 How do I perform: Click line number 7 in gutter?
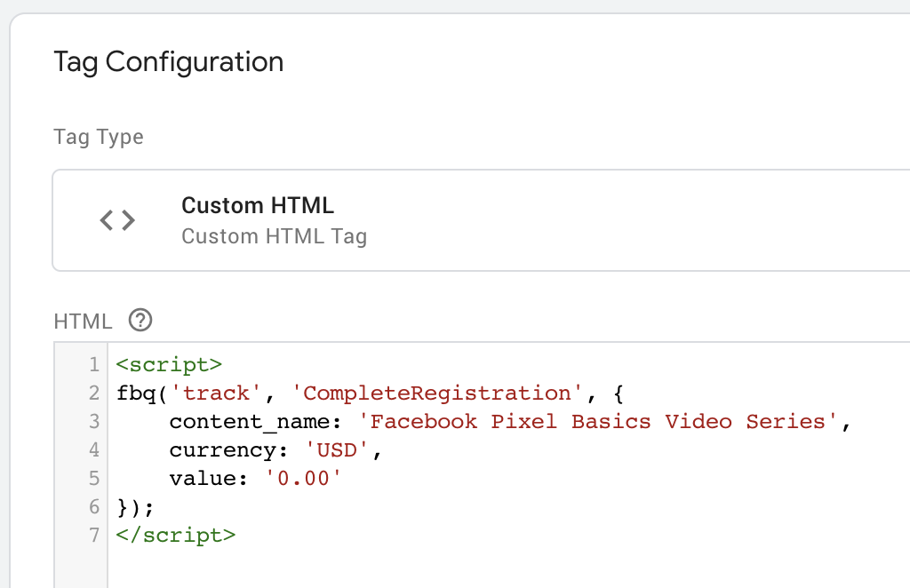(94, 536)
